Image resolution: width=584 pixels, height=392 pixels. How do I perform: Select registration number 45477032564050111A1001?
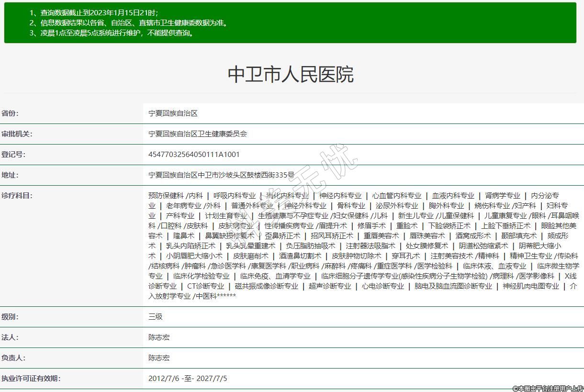(x=194, y=155)
